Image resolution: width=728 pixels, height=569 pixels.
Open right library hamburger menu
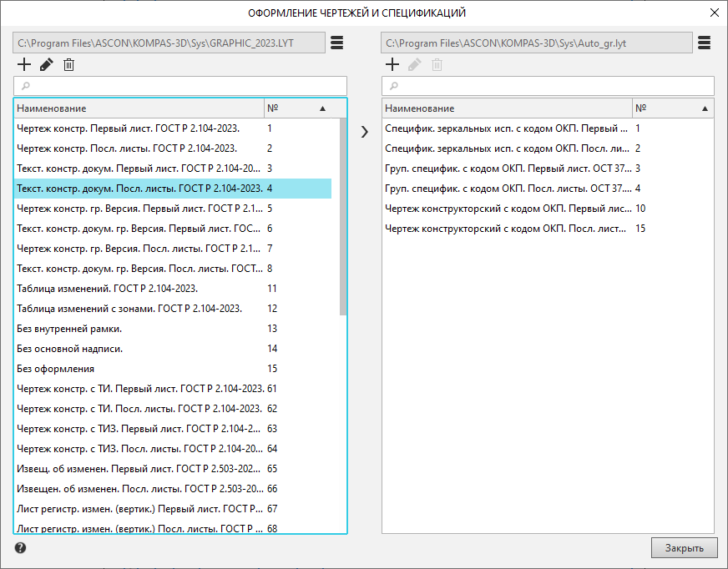(x=704, y=43)
